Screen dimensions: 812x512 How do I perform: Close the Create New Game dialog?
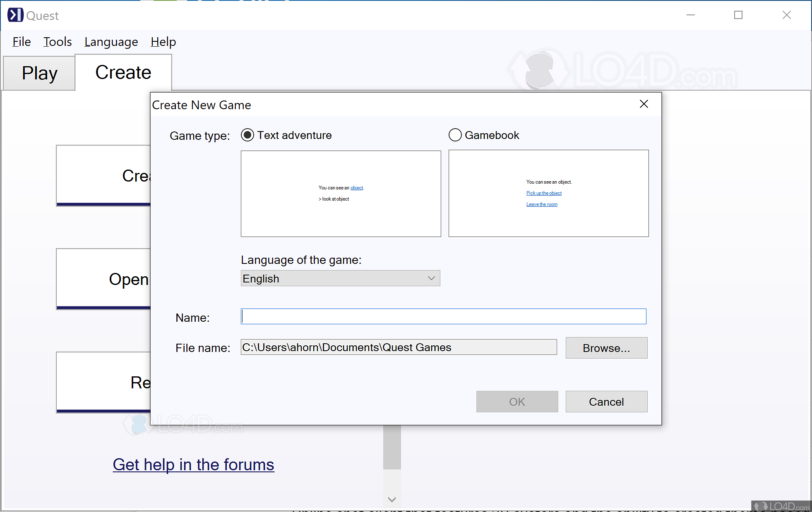pos(644,104)
